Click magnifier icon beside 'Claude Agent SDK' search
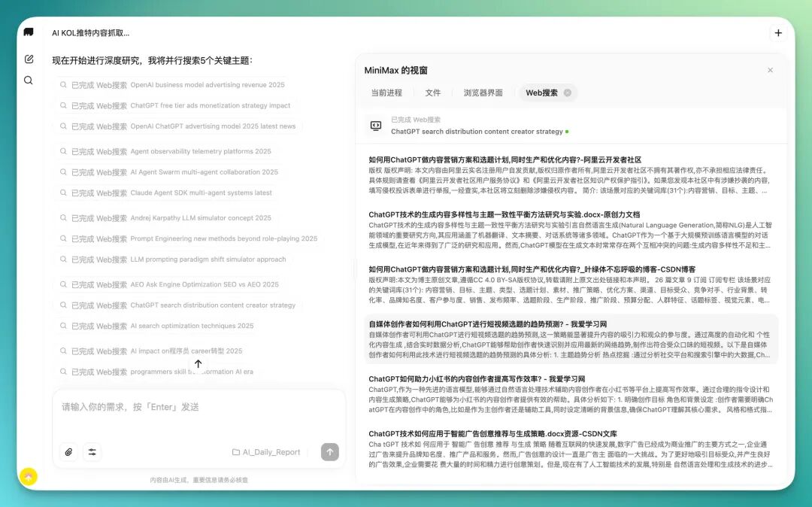Screen dimensions: 812x507 63,193
